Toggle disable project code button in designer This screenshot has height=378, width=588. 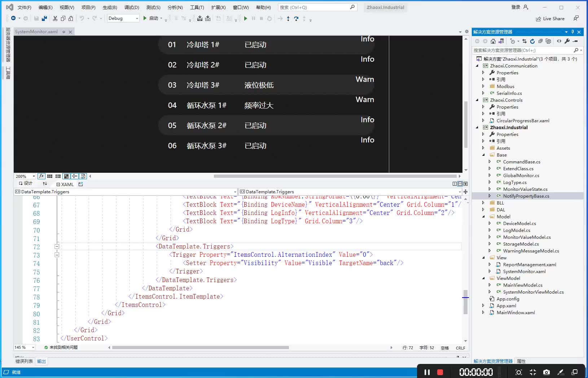[83, 176]
